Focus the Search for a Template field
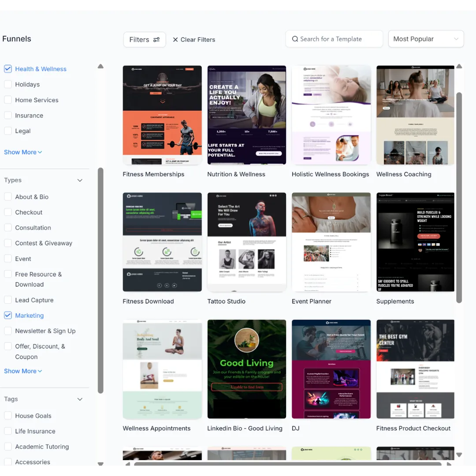 click(334, 39)
